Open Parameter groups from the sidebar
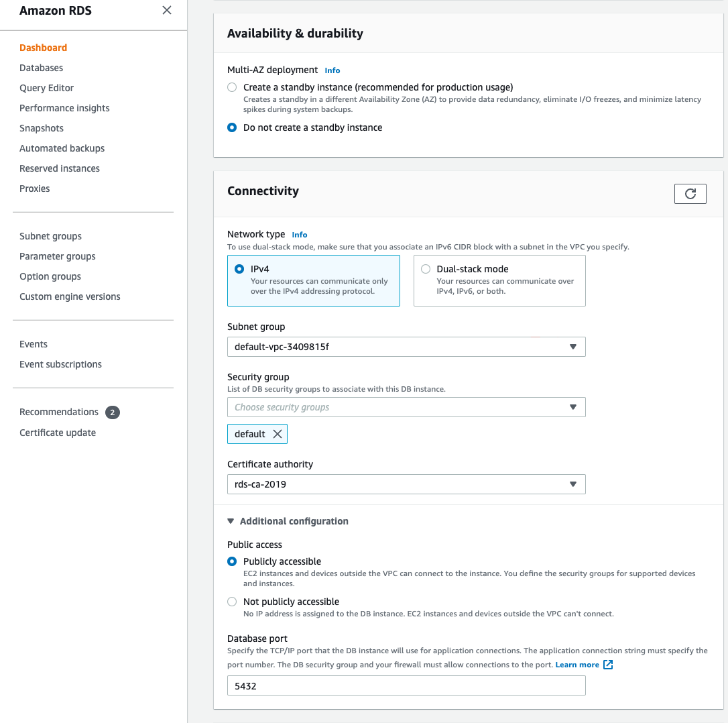Screen dimensions: 728x723 [x=57, y=256]
